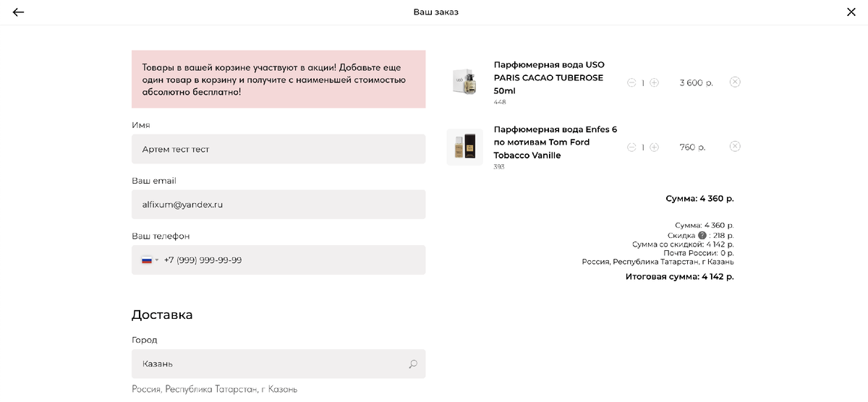The width and height of the screenshot is (868, 402).
Task: Decrease quantity of USO Paris Cacao Tuberose
Action: [x=631, y=83]
